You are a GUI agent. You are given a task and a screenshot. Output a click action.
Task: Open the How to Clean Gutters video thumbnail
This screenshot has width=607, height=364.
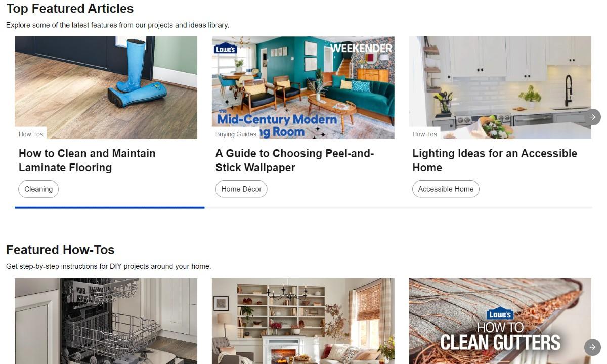[500, 321]
